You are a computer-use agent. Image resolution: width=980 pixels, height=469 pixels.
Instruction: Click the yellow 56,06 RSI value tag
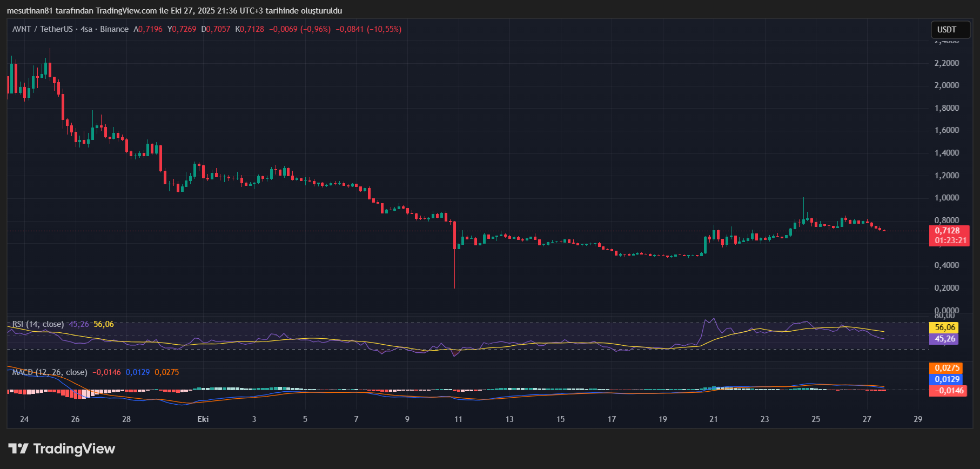point(945,327)
